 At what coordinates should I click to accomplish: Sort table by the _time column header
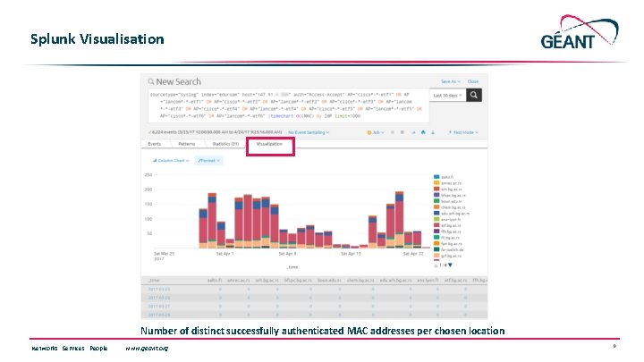(154, 281)
